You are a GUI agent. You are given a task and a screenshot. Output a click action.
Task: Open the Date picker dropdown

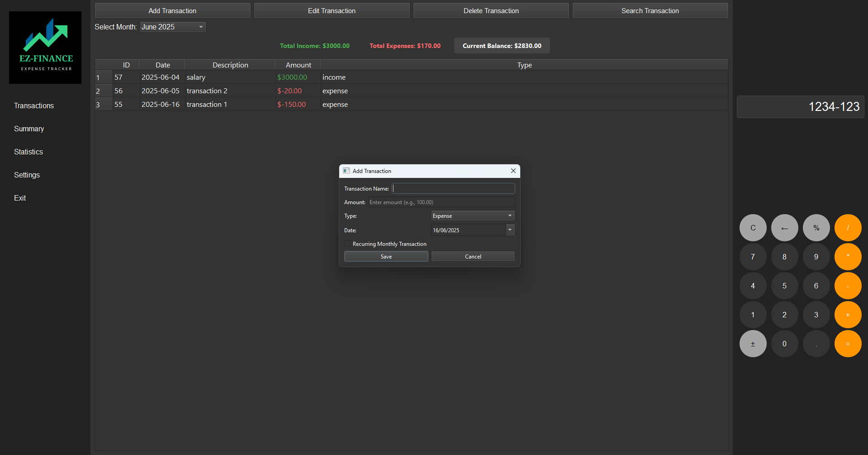tap(510, 230)
